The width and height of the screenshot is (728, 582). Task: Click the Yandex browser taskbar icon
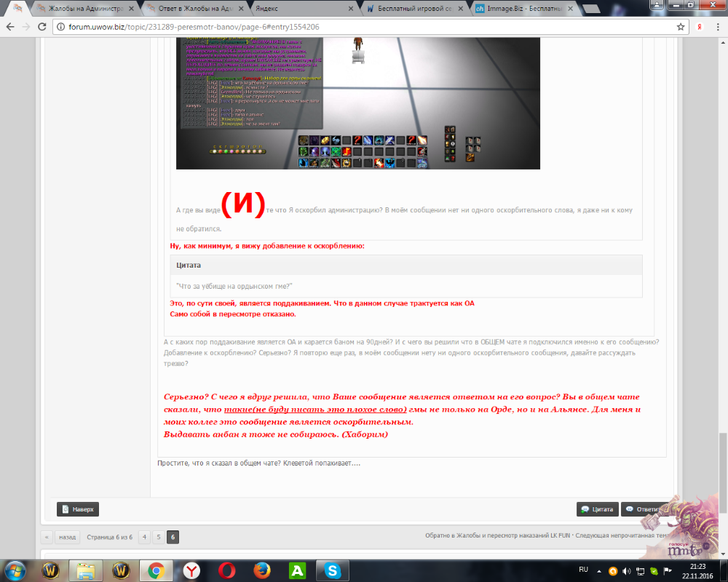tap(192, 570)
